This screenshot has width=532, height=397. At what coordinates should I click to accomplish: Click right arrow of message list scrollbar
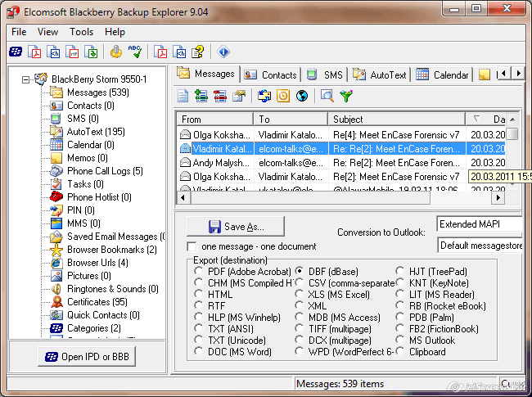(498, 197)
